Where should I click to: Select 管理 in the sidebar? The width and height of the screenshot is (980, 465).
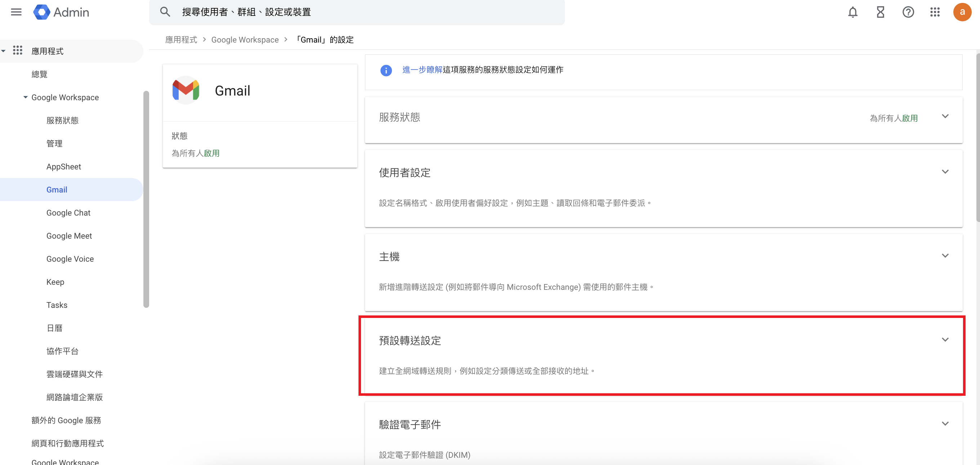coord(54,143)
